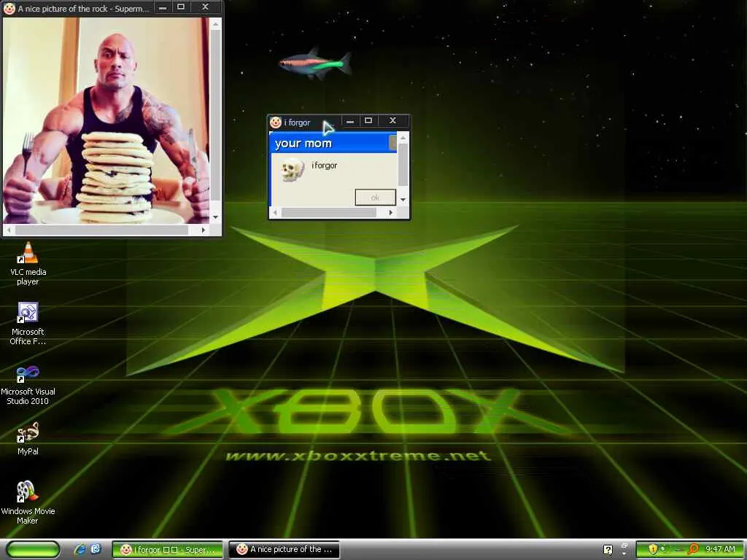Viewport: 747px width, 560px height.
Task: Click the orange magnifier tray icon
Action: pyautogui.click(x=694, y=549)
